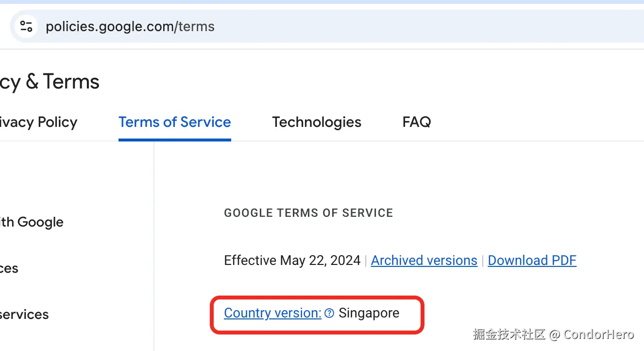644x351 pixels.
Task: Go to the Privacy Policy tab
Action: point(39,122)
